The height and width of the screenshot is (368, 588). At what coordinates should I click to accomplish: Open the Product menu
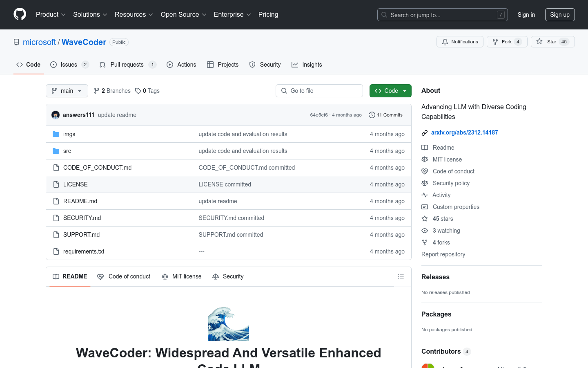[51, 14]
